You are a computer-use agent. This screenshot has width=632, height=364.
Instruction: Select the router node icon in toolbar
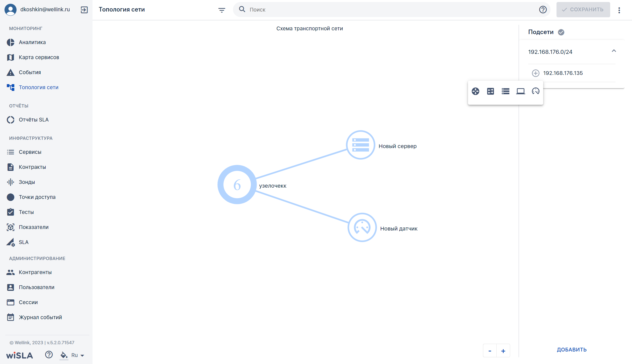pos(476,91)
